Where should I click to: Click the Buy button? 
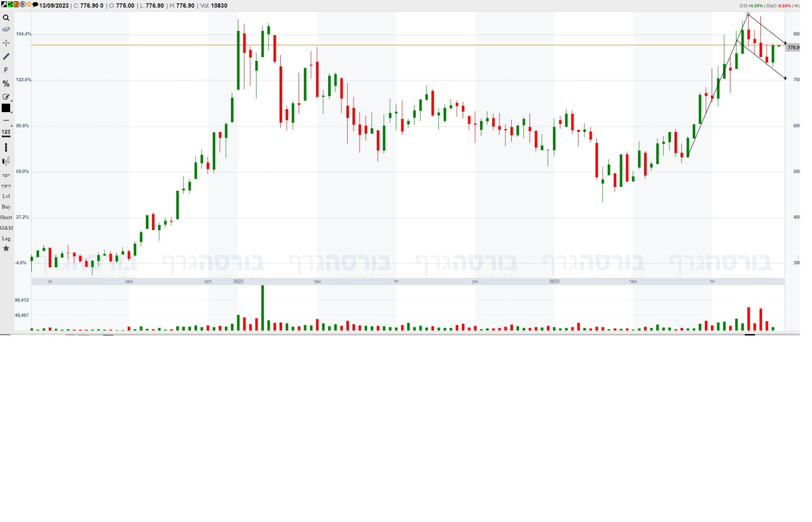(x=6, y=207)
